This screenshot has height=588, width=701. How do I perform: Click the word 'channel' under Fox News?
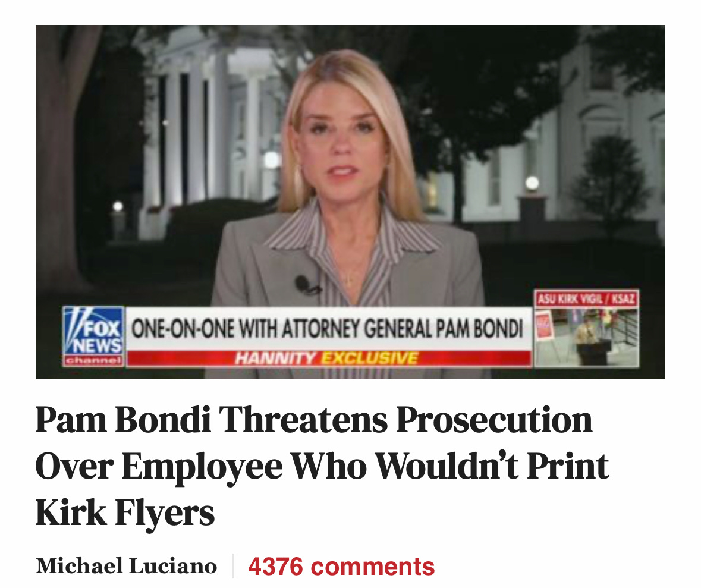point(93,360)
